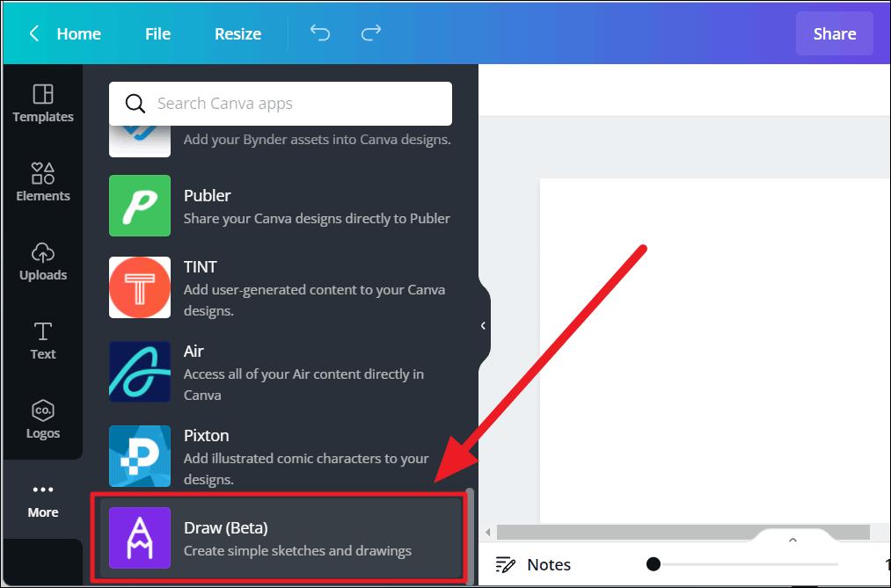Expand page thumbnails with bottom chevron
Viewport: 891px width, 588px height.
(x=792, y=539)
